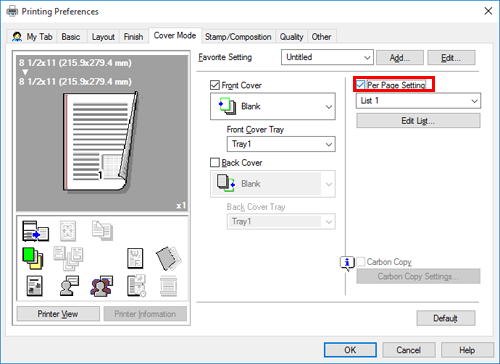The width and height of the screenshot is (500, 364).
Task: Click the green and yellow cover sheets icon
Action: [x=33, y=258]
